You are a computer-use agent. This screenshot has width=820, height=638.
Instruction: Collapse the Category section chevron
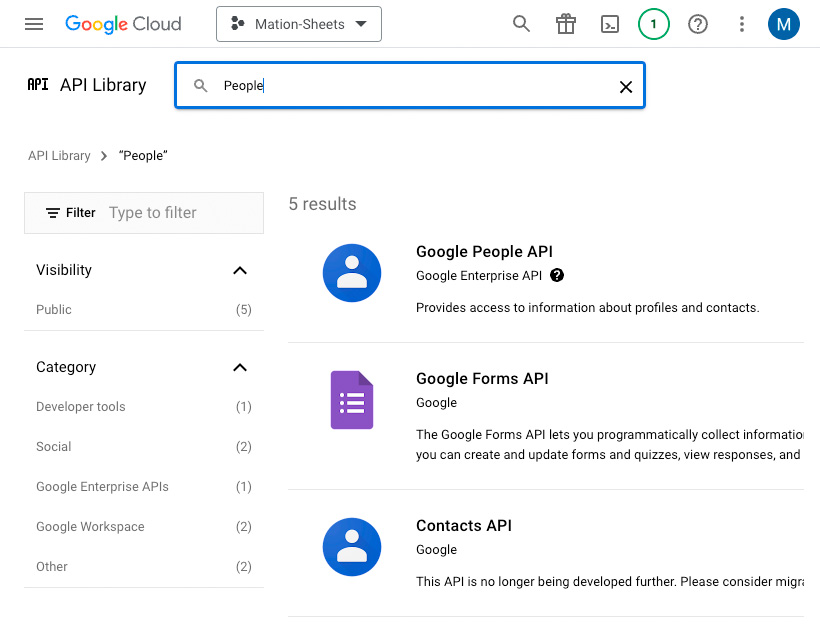240,368
